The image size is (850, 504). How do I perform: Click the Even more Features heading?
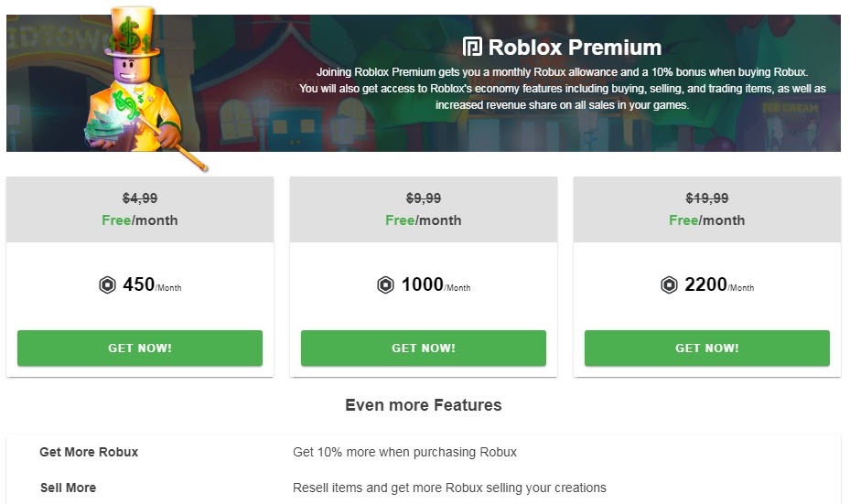pyautogui.click(x=424, y=405)
